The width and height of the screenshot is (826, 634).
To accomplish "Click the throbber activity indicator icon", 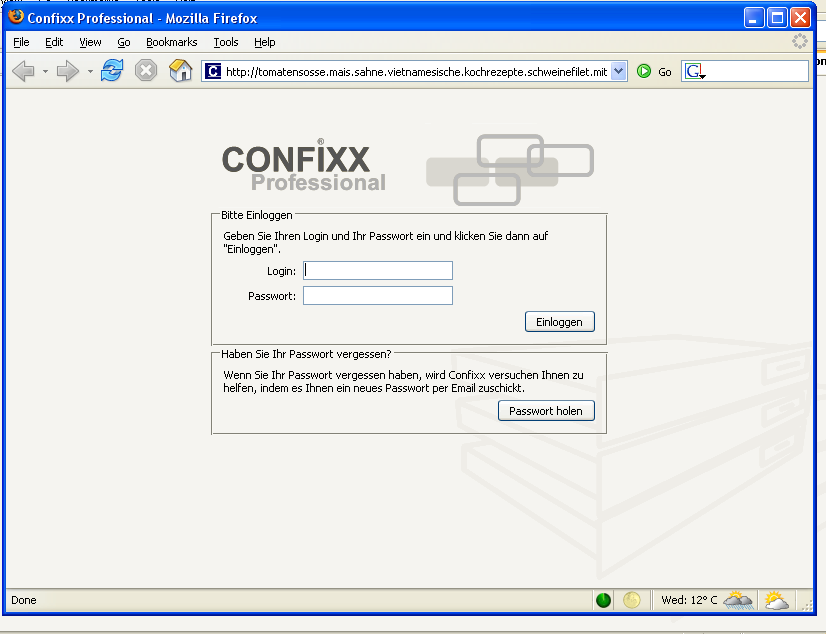I will pyautogui.click(x=800, y=41).
